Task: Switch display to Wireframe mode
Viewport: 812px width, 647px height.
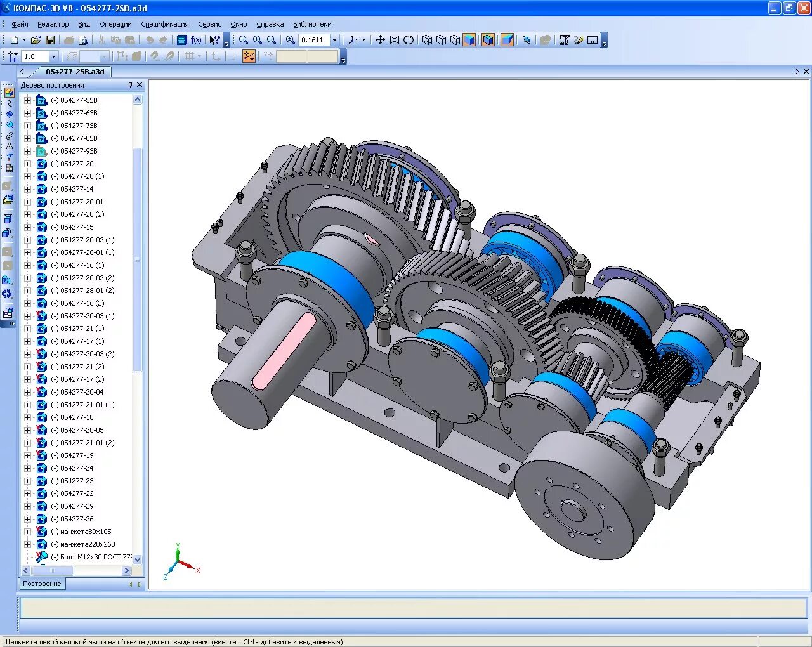Action: 427,40
